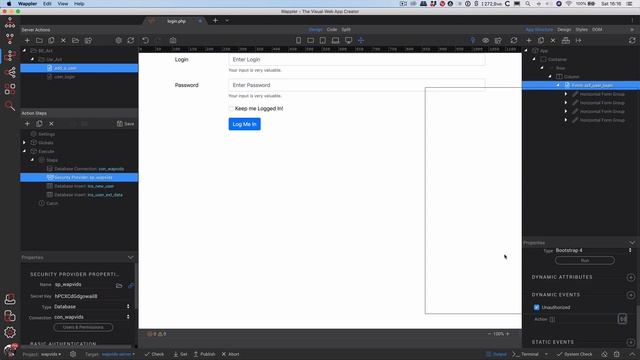The image size is (640, 360).
Task: Click the Log Me In button
Action: pos(244,124)
